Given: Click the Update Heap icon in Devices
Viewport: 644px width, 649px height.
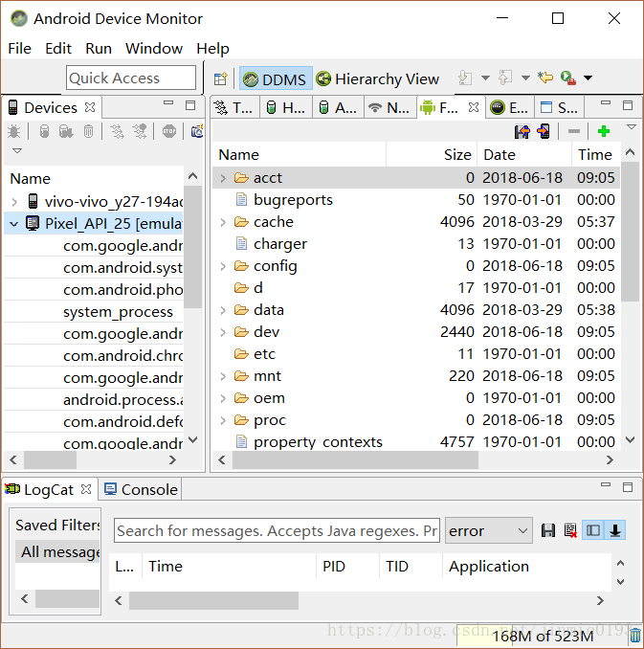Looking at the screenshot, I should pyautogui.click(x=44, y=132).
